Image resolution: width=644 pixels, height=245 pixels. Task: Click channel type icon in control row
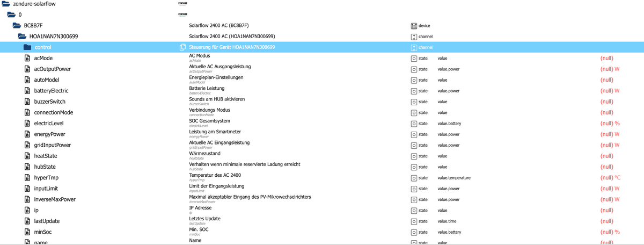tap(414, 47)
